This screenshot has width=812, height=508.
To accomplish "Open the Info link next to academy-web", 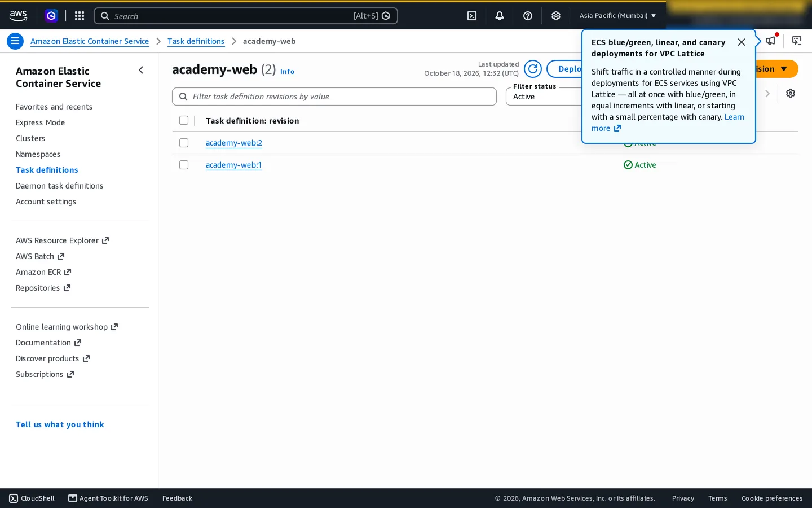I will 287,72.
